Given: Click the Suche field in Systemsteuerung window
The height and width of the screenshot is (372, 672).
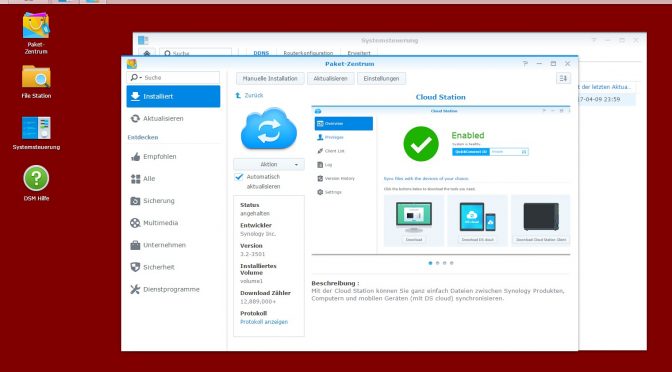Looking at the screenshot, I should [x=196, y=53].
